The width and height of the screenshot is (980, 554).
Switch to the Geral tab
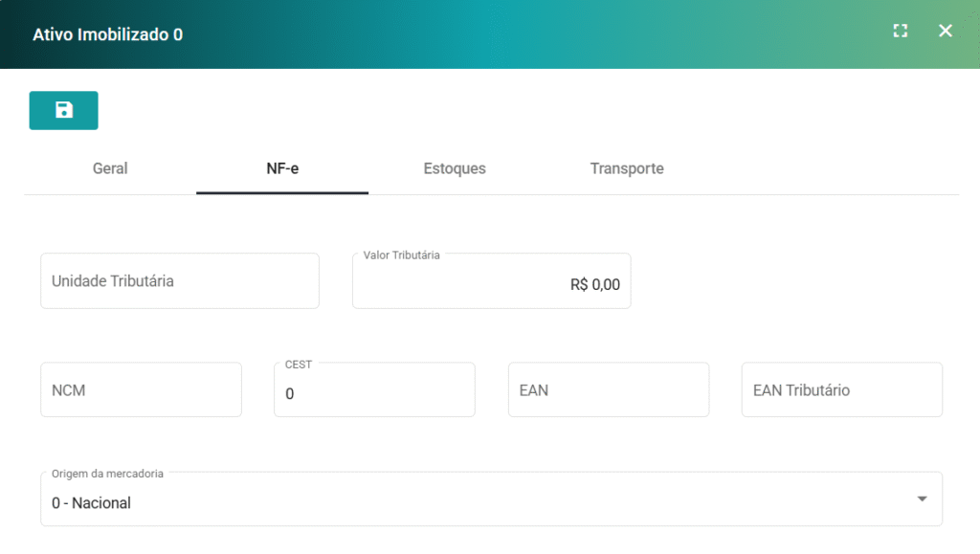click(110, 168)
